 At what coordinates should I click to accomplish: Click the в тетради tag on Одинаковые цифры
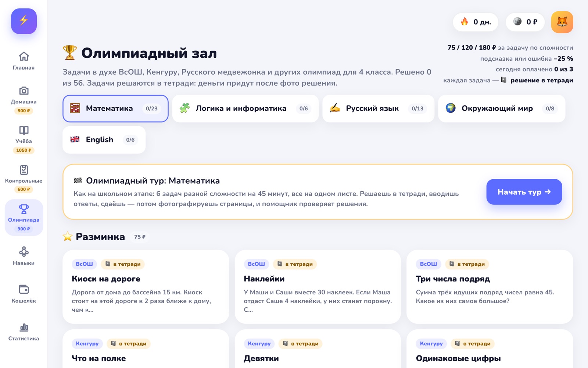(x=473, y=343)
